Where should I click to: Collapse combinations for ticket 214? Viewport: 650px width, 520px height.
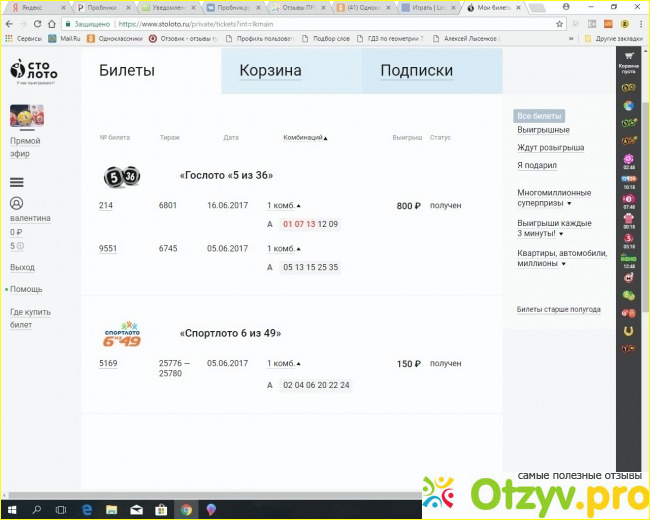282,206
